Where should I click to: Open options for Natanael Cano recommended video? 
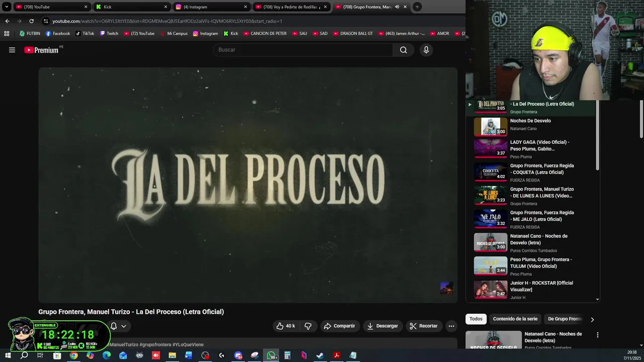coord(598,334)
